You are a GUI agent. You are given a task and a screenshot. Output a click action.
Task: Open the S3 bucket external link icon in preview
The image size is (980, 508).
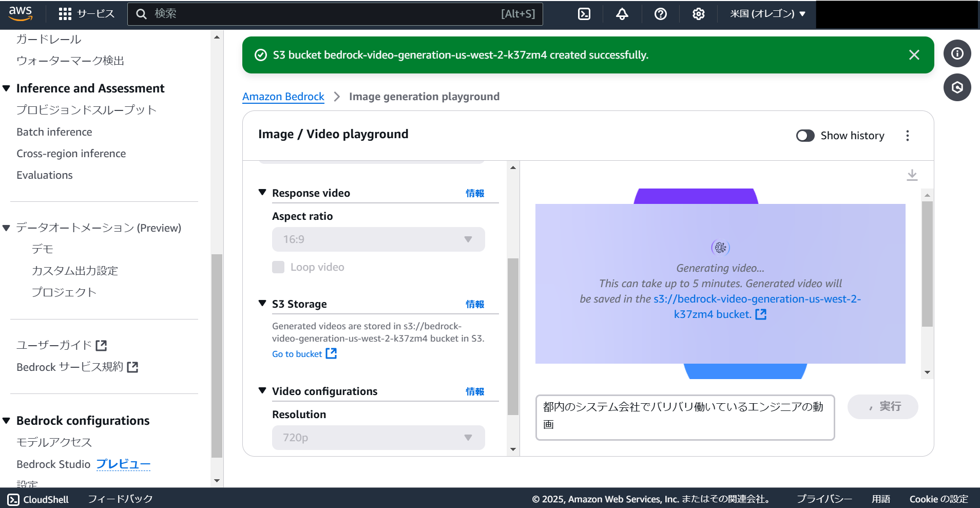(761, 314)
